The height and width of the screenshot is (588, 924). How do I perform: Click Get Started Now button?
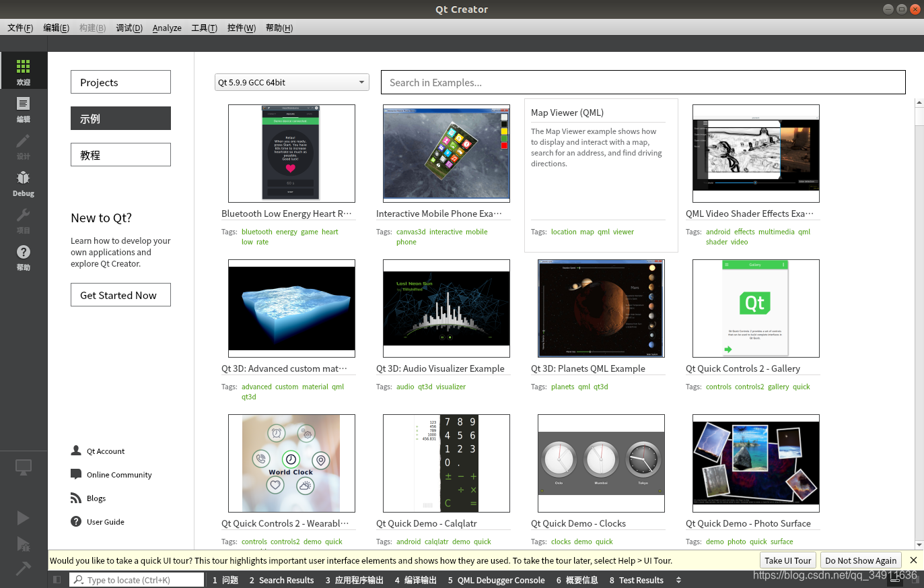point(120,295)
